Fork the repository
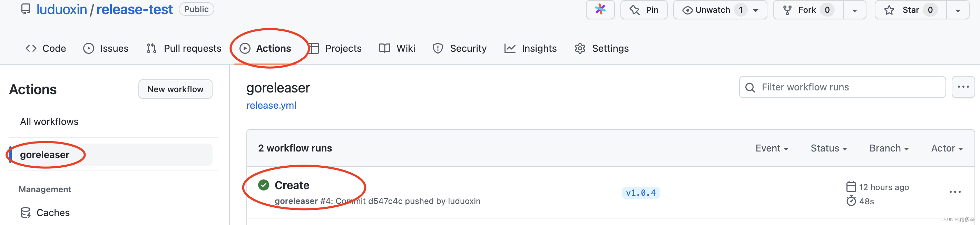This screenshot has height=225, width=980. coord(806,10)
